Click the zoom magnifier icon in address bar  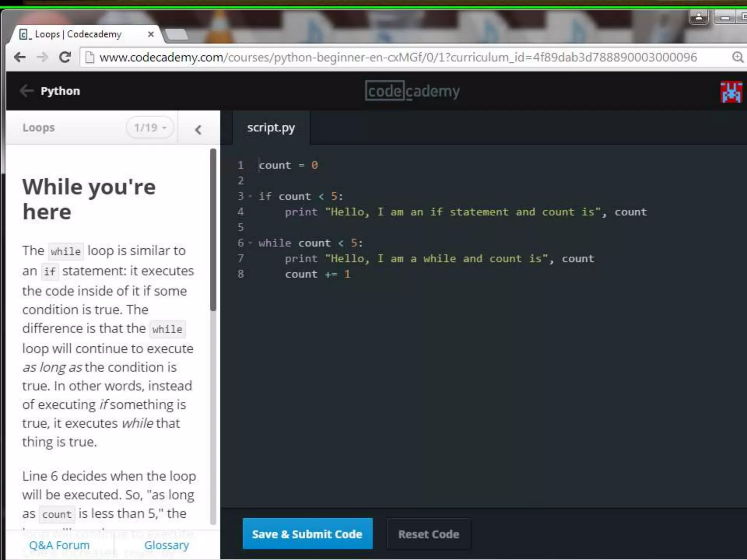pyautogui.click(x=738, y=57)
